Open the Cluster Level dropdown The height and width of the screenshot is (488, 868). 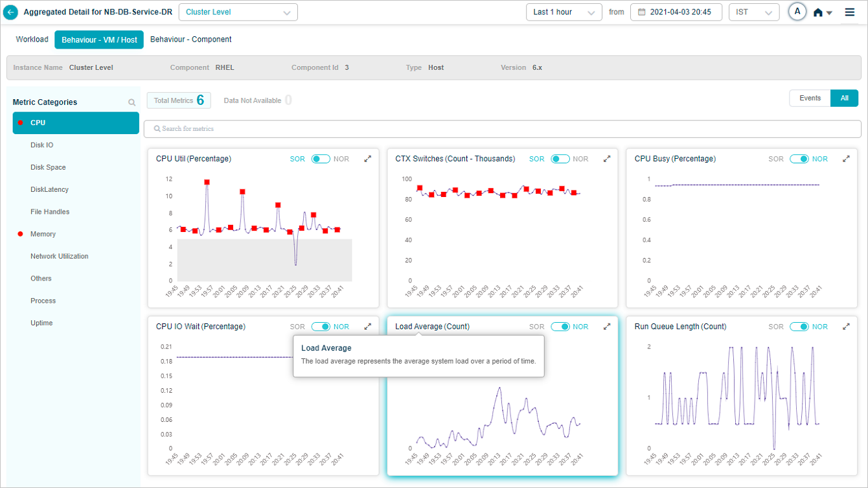238,12
